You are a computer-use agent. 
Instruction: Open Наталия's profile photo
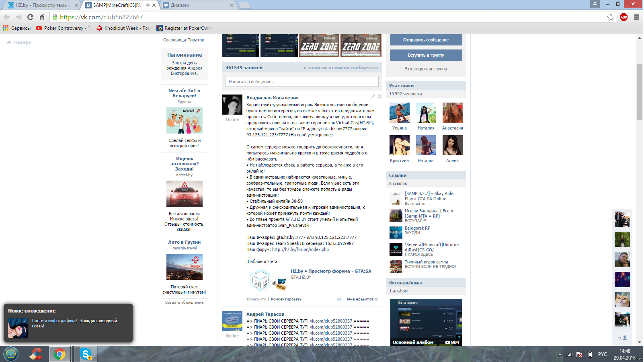[x=426, y=113]
